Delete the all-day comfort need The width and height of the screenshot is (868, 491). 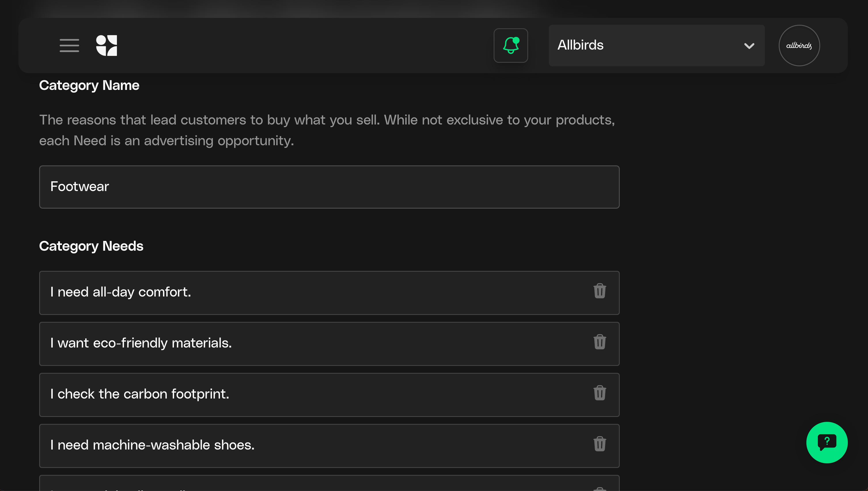point(599,291)
